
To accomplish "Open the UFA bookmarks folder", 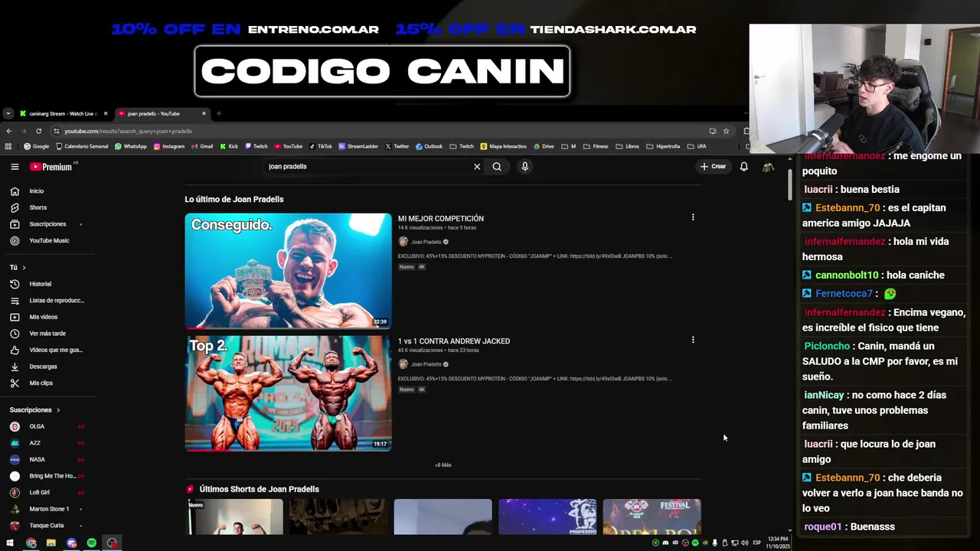I will tap(697, 146).
